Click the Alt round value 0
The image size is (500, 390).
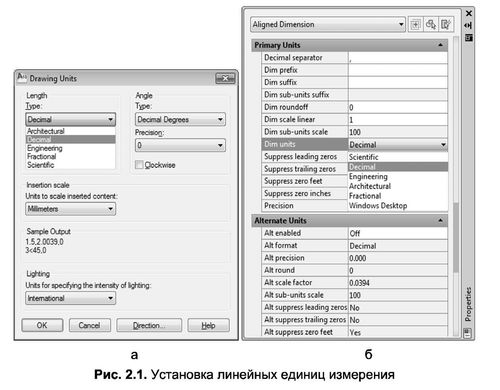pos(398,270)
